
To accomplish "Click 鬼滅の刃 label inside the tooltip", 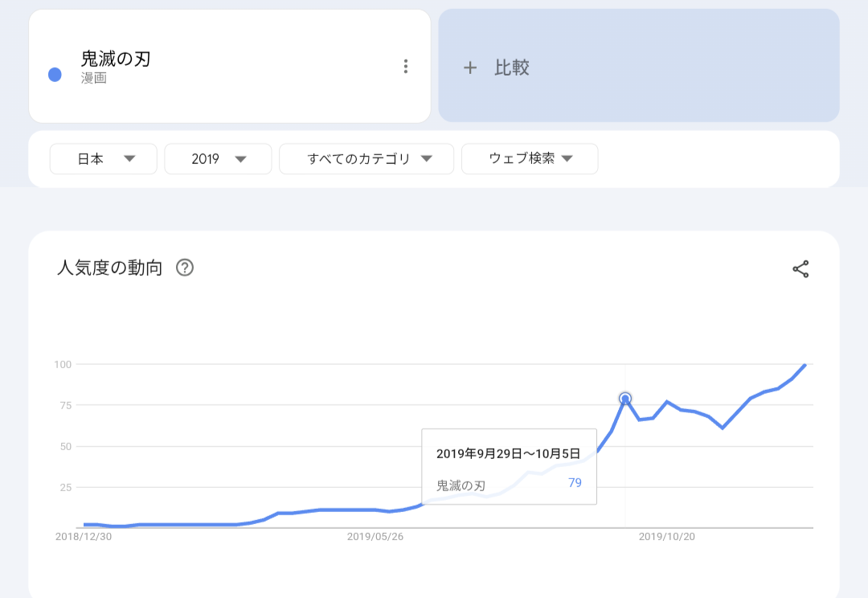I will [461, 485].
